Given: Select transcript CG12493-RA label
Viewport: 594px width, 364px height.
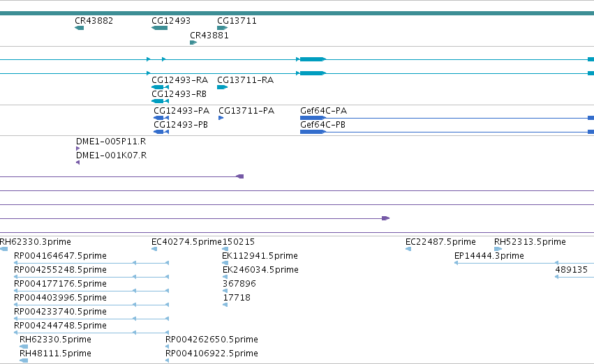Looking at the screenshot, I should [x=179, y=80].
